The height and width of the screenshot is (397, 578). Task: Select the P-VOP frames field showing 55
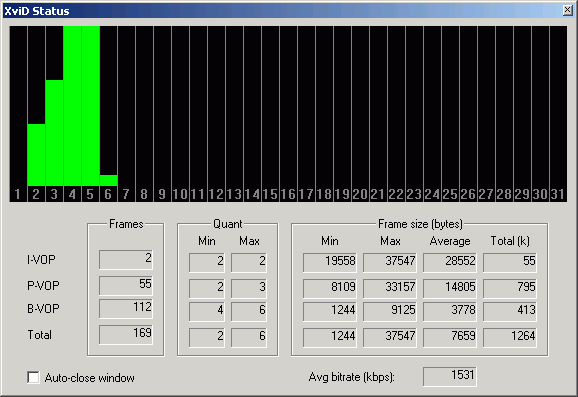[x=126, y=285]
